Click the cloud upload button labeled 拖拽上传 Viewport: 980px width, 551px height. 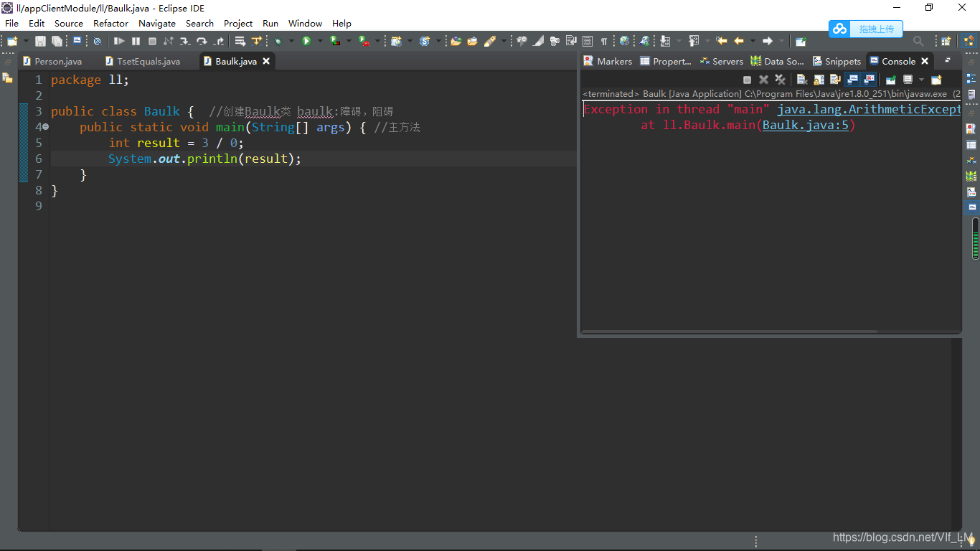[x=866, y=29]
